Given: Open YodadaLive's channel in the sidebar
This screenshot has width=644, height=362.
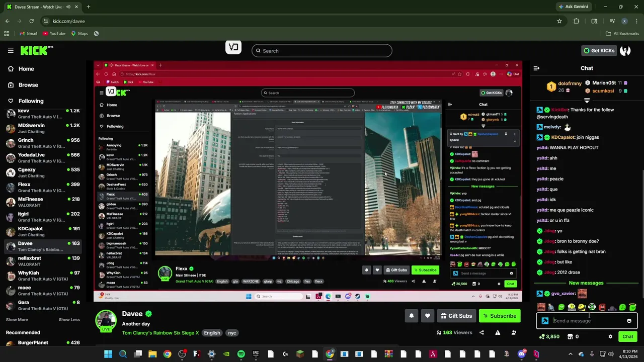Looking at the screenshot, I should [x=44, y=158].
